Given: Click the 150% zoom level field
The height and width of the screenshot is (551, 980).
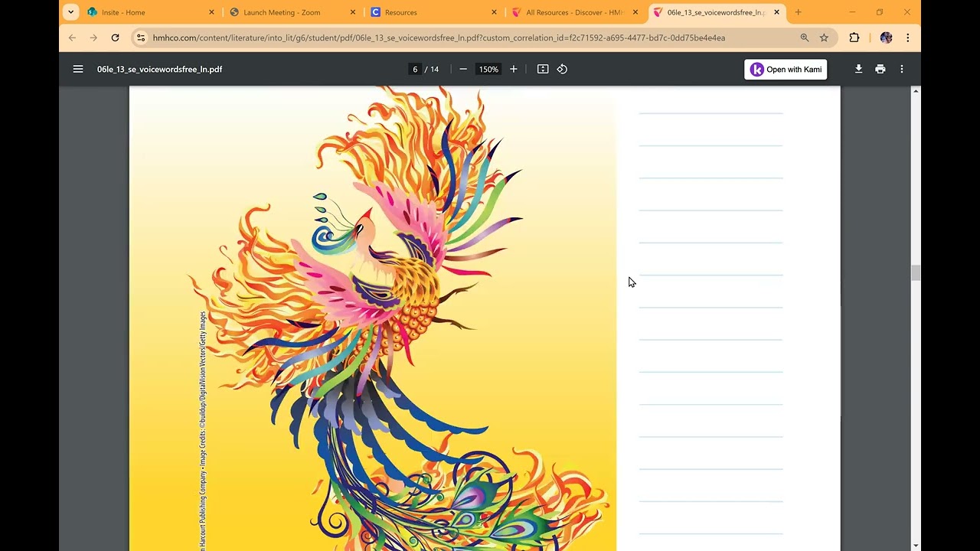Looking at the screenshot, I should (x=488, y=69).
